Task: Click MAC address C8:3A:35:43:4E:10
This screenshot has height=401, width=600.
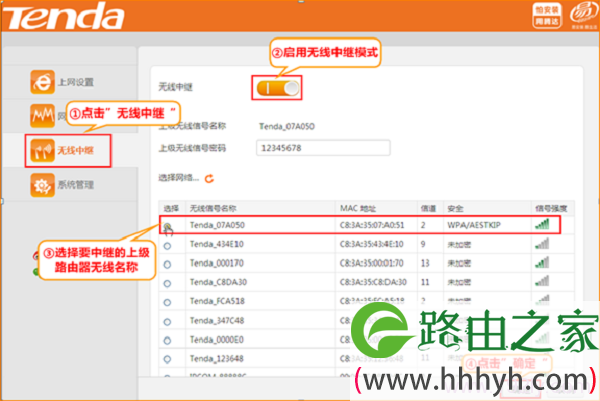Action: [x=371, y=244]
